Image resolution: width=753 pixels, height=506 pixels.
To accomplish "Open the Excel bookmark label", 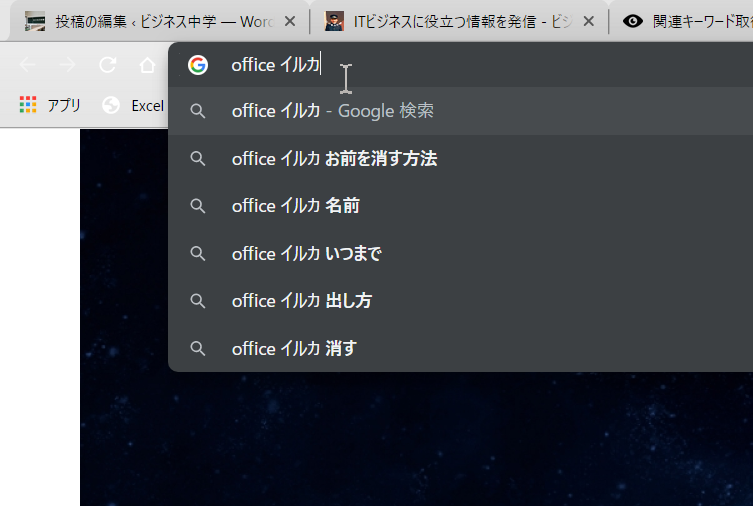I will pos(147,106).
